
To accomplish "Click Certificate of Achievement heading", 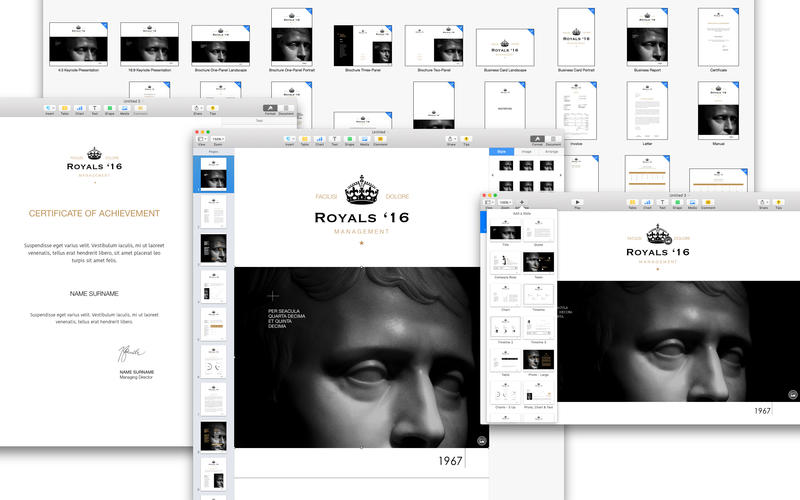I will tap(94, 213).
